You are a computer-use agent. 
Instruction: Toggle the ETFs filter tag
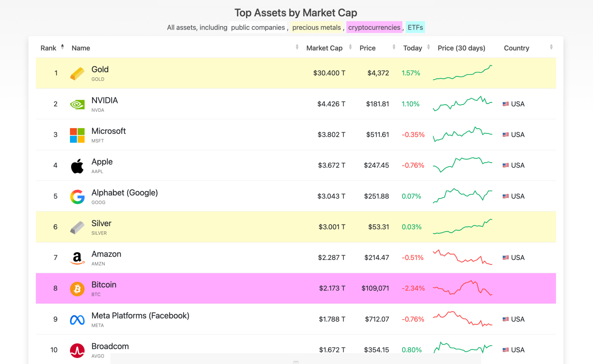(415, 28)
